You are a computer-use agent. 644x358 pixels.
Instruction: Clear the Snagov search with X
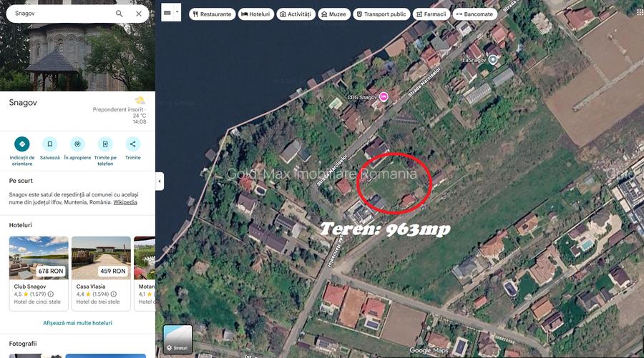(139, 14)
